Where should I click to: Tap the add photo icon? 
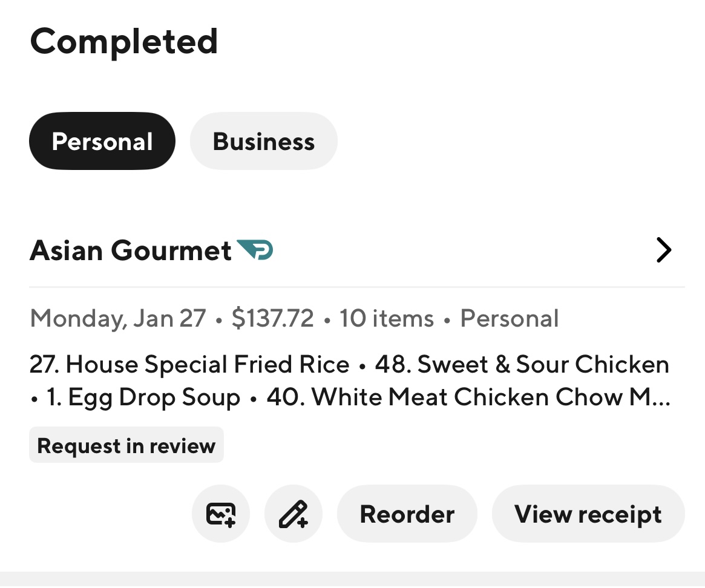pos(220,514)
